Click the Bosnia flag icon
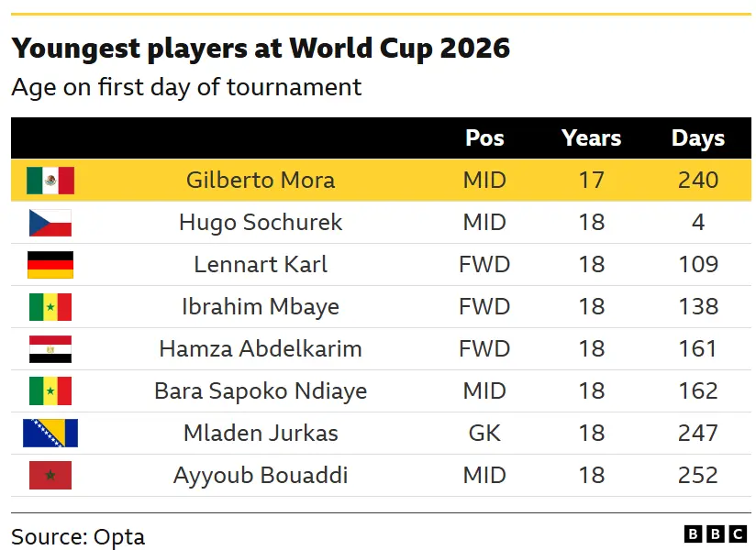The image size is (756, 550). [50, 433]
